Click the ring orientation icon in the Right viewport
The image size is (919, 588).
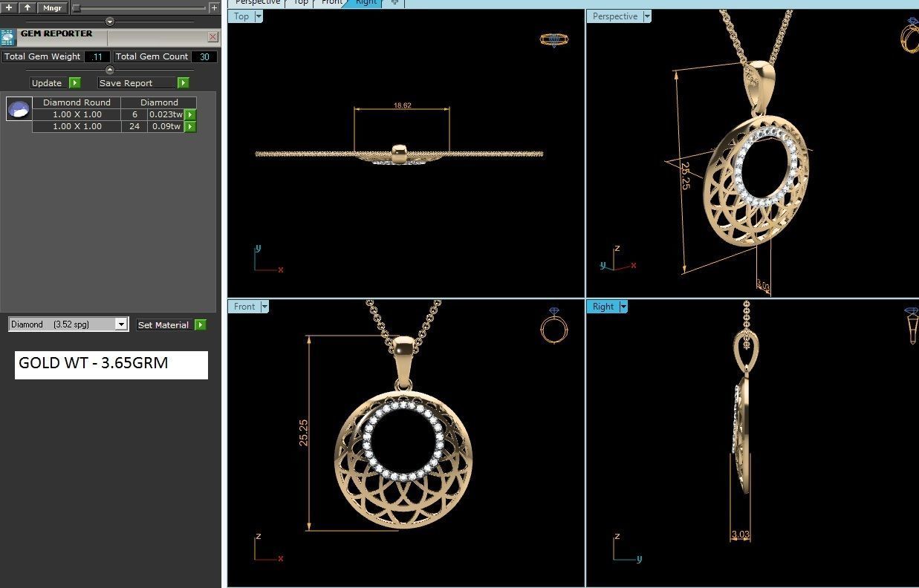[x=912, y=325]
